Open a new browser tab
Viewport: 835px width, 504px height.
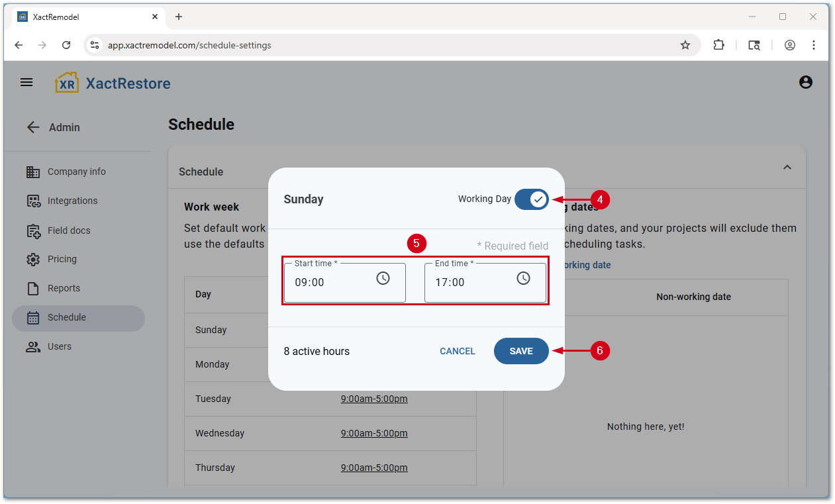pos(178,17)
